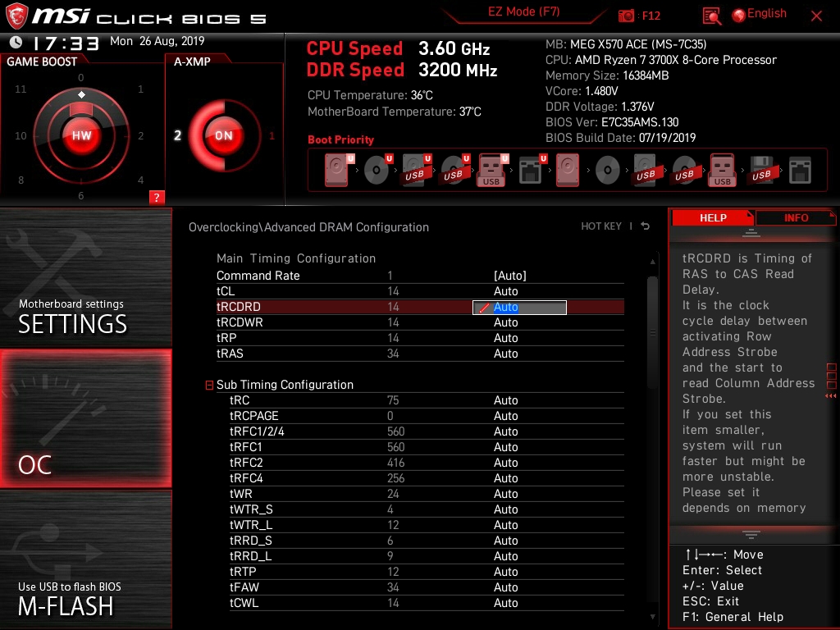Click the back arrow next to HOT KEY
The width and height of the screenshot is (840, 630).
click(x=646, y=226)
